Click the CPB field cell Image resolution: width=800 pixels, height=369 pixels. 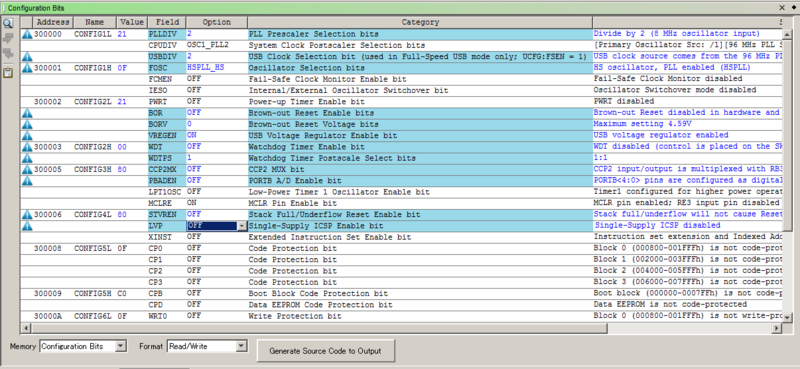[x=167, y=293]
